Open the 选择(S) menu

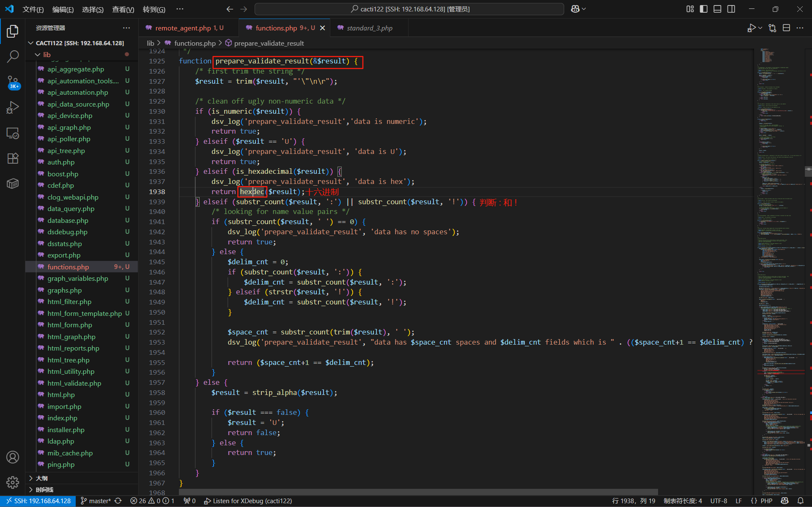coord(93,9)
